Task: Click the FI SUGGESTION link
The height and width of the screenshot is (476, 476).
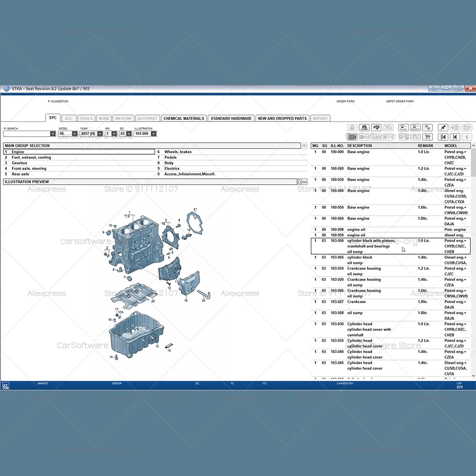Action: tap(58, 101)
